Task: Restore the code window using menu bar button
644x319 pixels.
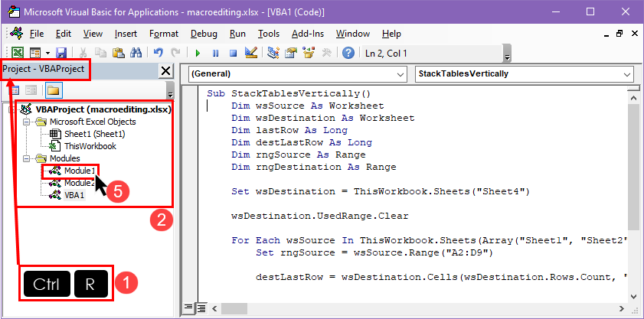Action: (x=619, y=34)
